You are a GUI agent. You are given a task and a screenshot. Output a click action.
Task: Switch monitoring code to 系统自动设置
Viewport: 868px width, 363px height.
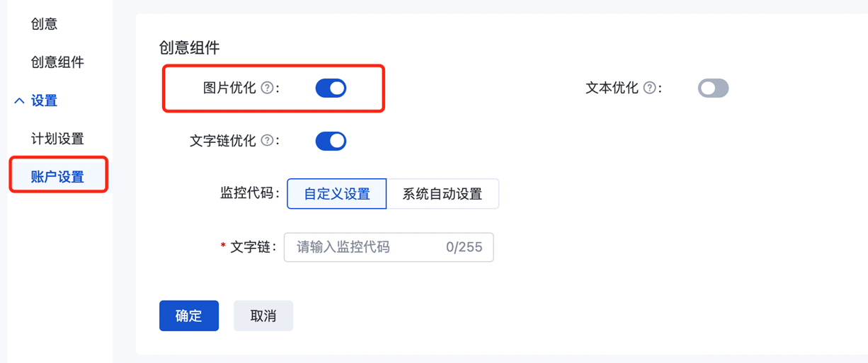pos(442,194)
